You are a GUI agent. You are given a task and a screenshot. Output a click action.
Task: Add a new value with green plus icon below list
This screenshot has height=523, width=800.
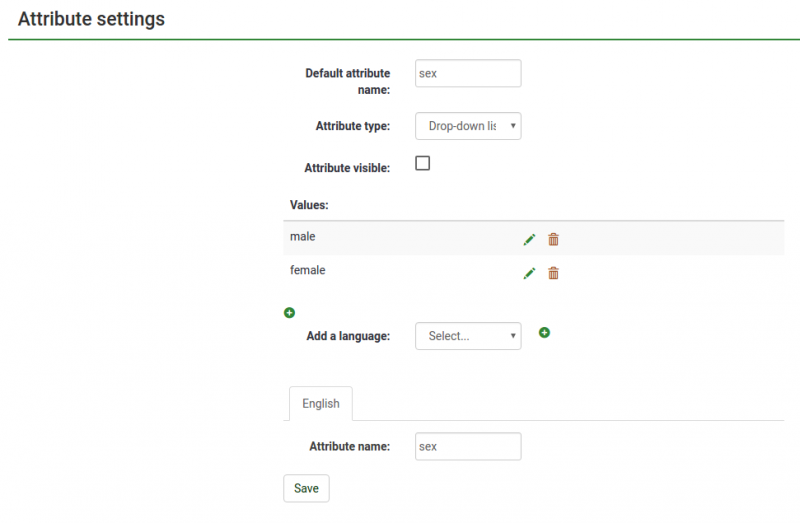290,312
